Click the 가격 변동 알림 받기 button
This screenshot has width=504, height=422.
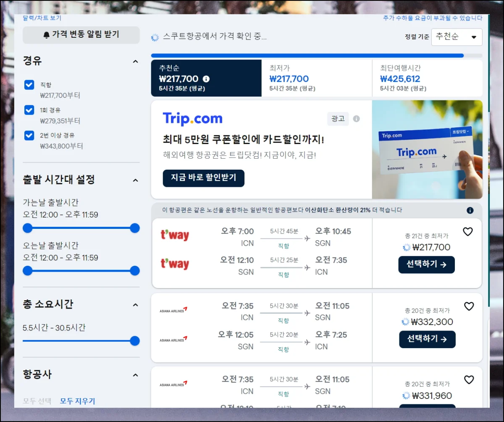click(81, 35)
